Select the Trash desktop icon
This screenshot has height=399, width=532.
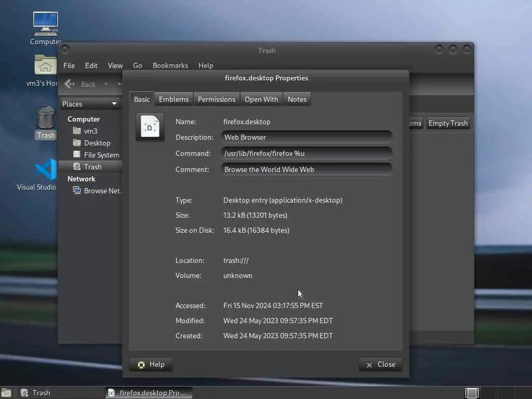pyautogui.click(x=46, y=122)
